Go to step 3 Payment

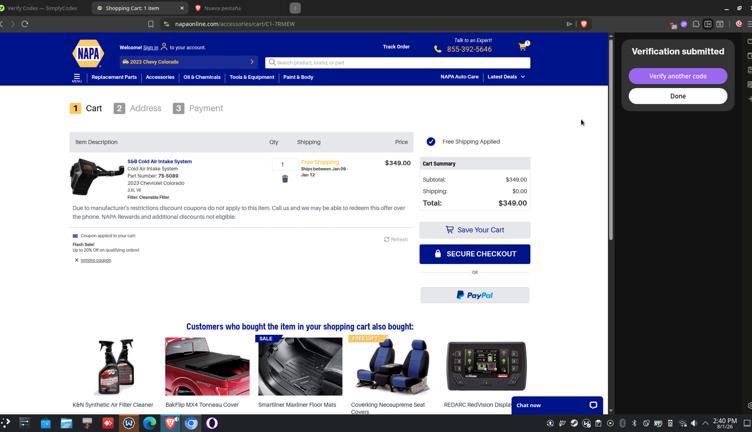(198, 108)
